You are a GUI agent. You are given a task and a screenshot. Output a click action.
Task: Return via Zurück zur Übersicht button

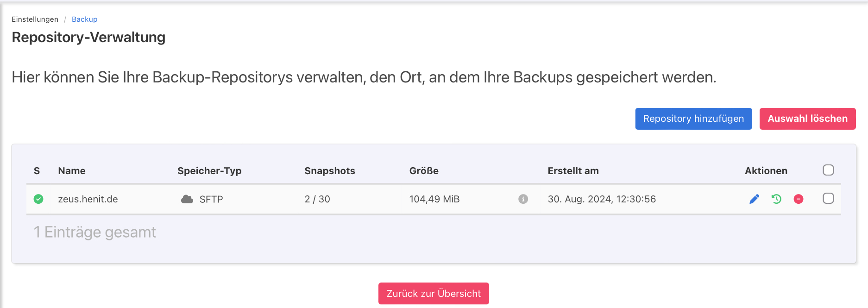coord(434,294)
